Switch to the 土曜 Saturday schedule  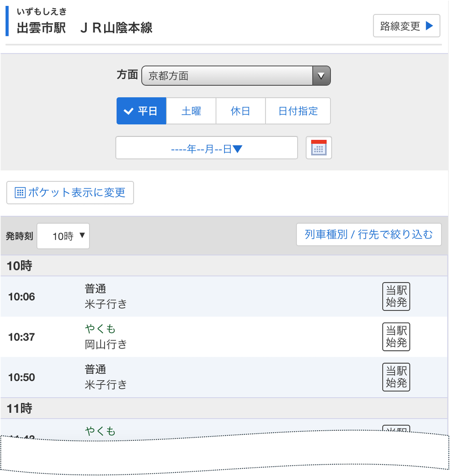tap(191, 111)
